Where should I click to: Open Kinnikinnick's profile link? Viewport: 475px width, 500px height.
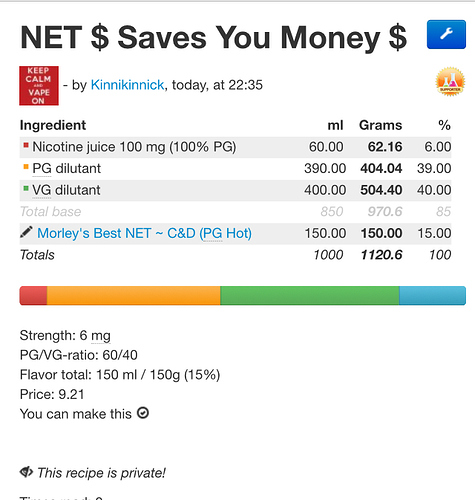[128, 85]
